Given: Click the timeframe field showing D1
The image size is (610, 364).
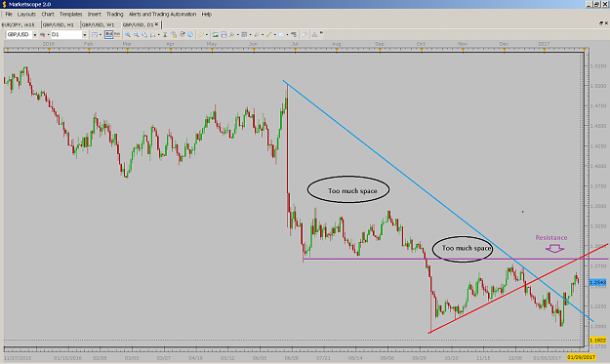Looking at the screenshot, I should [x=65, y=34].
